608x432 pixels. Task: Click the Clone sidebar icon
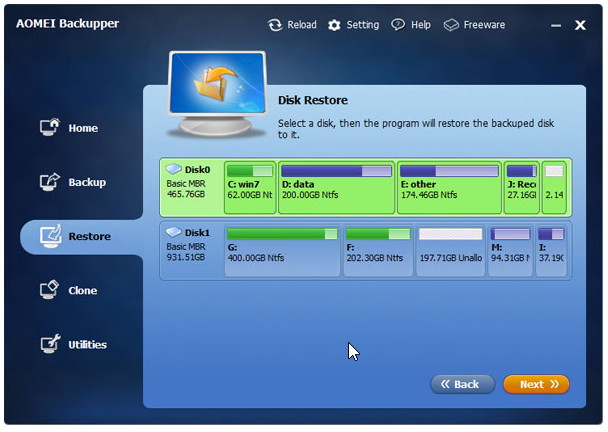(50, 290)
